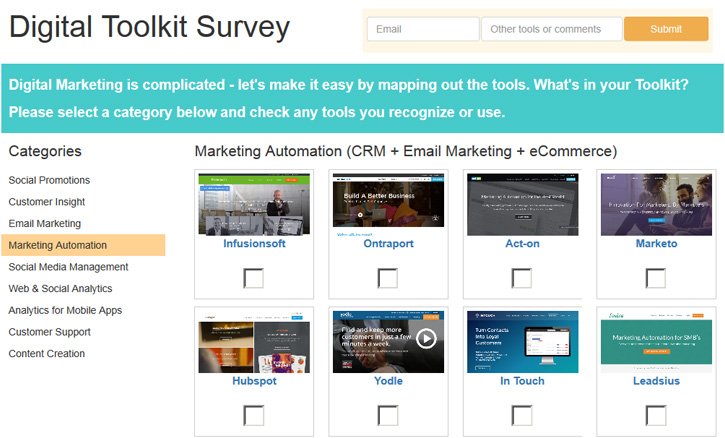Image resolution: width=725 pixels, height=438 pixels.
Task: Select the Act-on checkbox
Action: 522,278
